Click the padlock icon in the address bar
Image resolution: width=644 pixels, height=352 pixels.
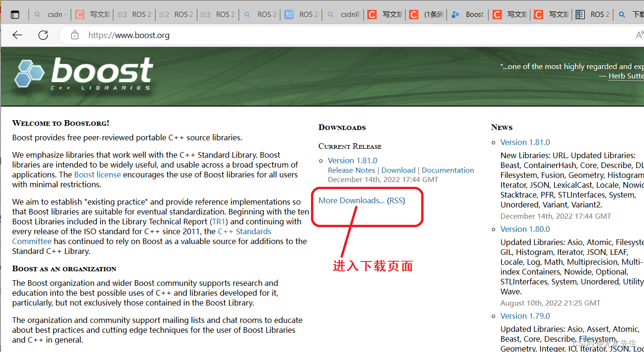[x=75, y=35]
